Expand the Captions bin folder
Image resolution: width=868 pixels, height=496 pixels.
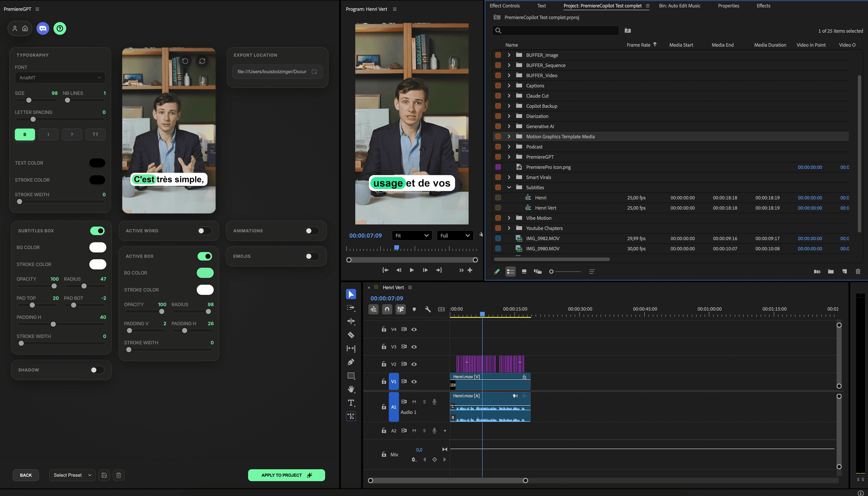[x=509, y=85]
